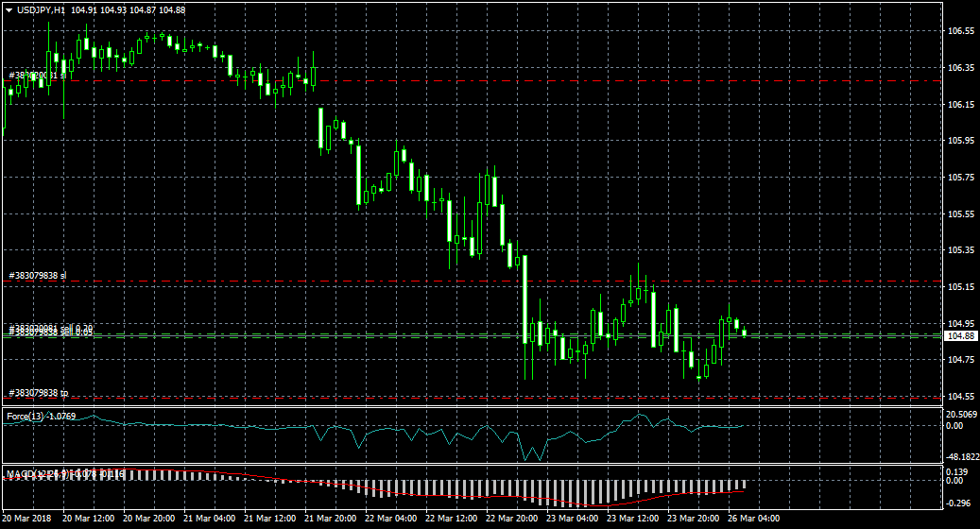
Task: Select the red stop-loss line near 105.17
Action: click(x=472, y=282)
